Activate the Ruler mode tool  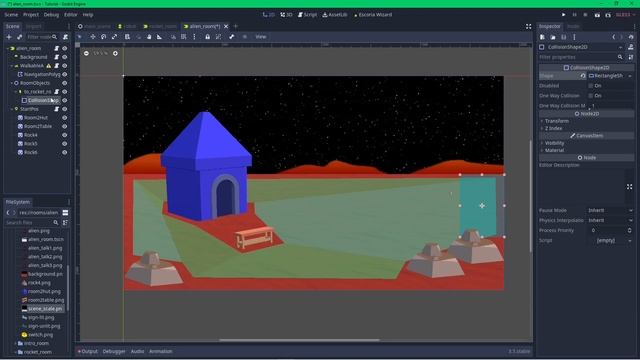click(160, 37)
